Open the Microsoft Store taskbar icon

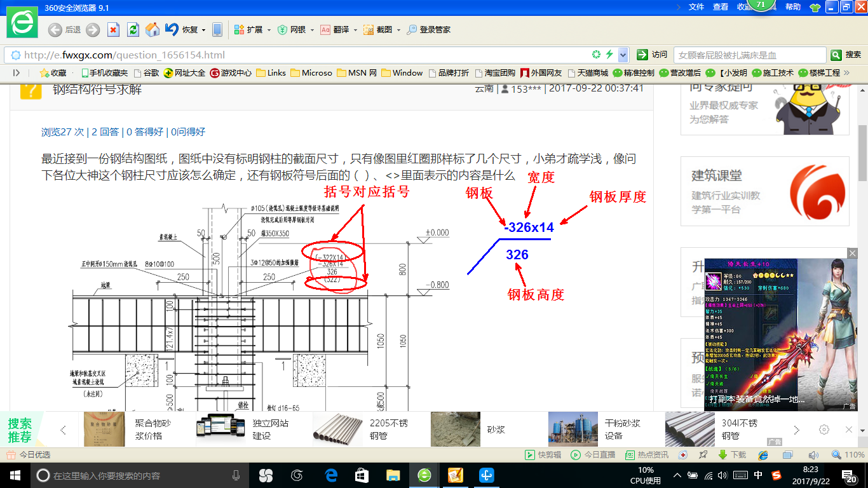(362, 475)
